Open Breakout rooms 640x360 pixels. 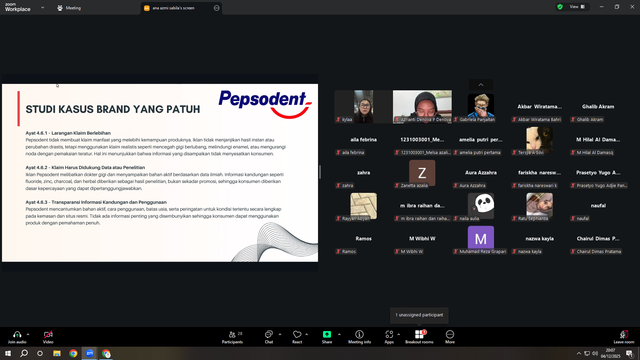(419, 337)
